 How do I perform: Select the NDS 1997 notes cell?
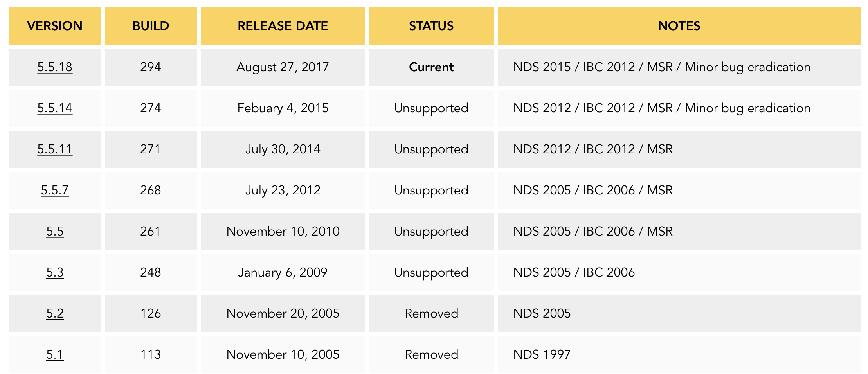pyautogui.click(x=679, y=354)
